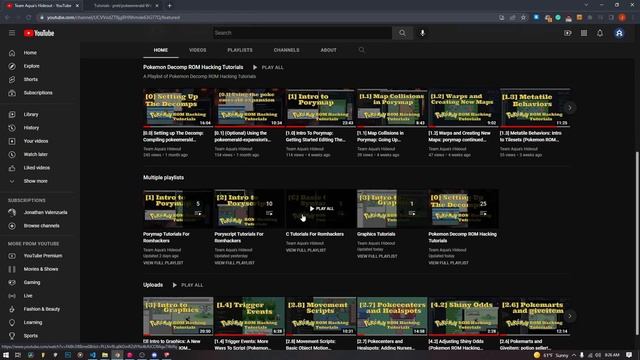Screen dimensions: 640x360
Task: Open Windows Start menu
Action: click(6, 355)
